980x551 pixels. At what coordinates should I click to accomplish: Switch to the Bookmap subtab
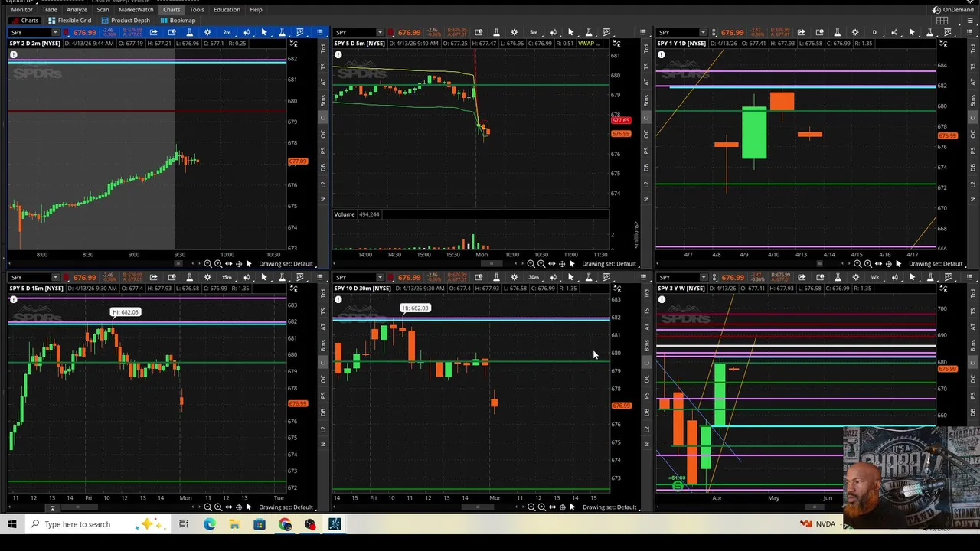[x=177, y=20]
